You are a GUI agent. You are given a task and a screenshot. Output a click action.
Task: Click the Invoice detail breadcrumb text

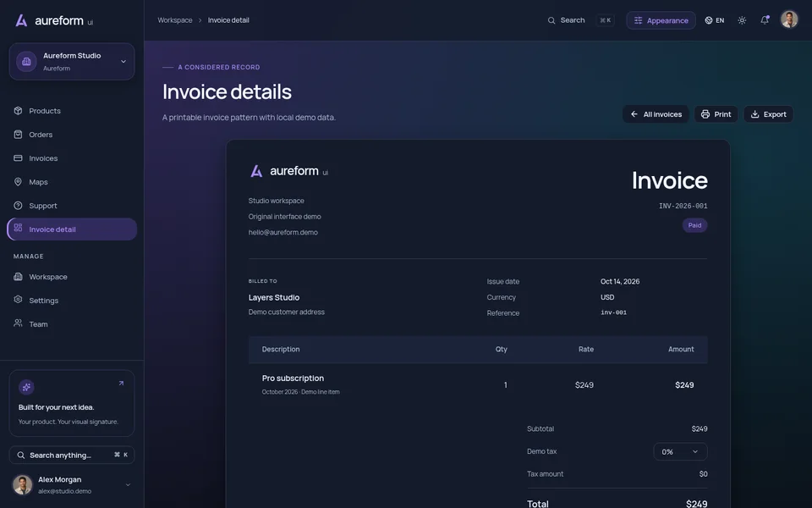[228, 20]
